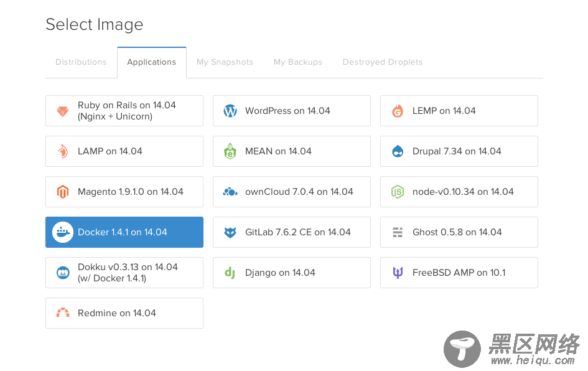Click the Magento logo icon
The image size is (588, 371).
(63, 192)
